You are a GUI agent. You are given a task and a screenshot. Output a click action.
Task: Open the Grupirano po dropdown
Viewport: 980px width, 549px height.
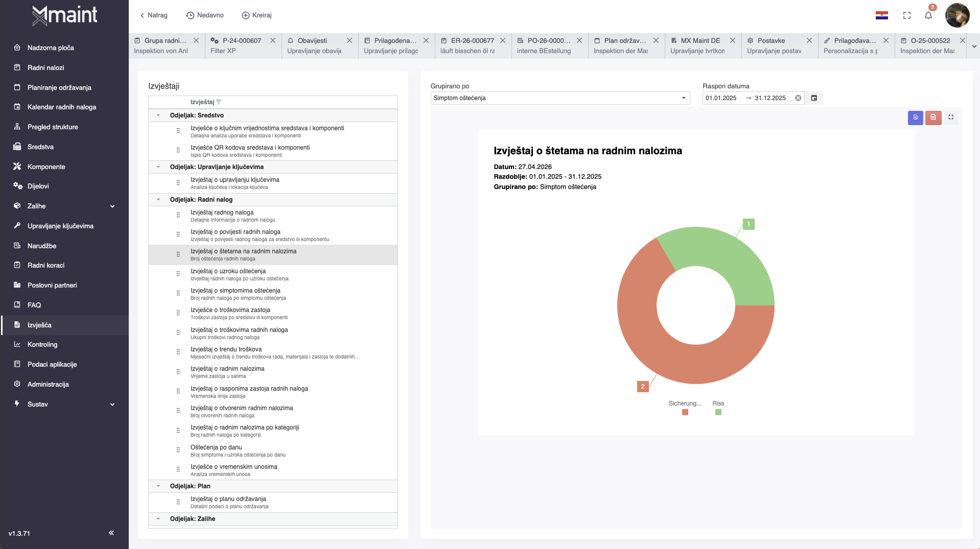click(560, 98)
